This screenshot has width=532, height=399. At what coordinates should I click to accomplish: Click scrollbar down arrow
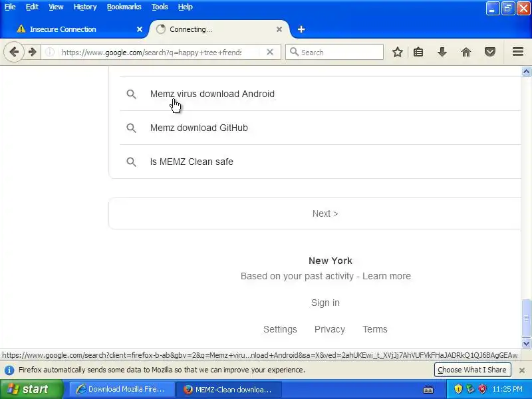tap(526, 343)
